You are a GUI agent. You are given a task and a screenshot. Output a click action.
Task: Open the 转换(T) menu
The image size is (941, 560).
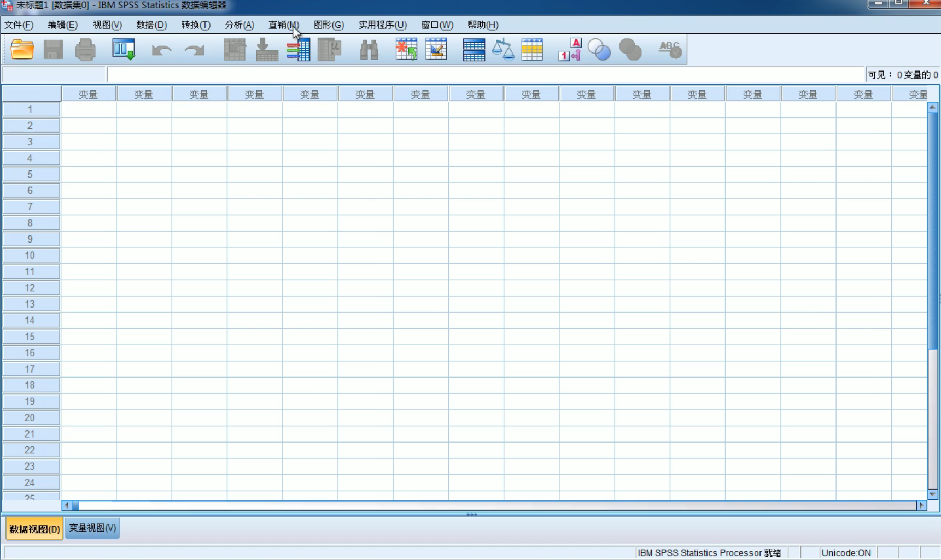click(195, 25)
